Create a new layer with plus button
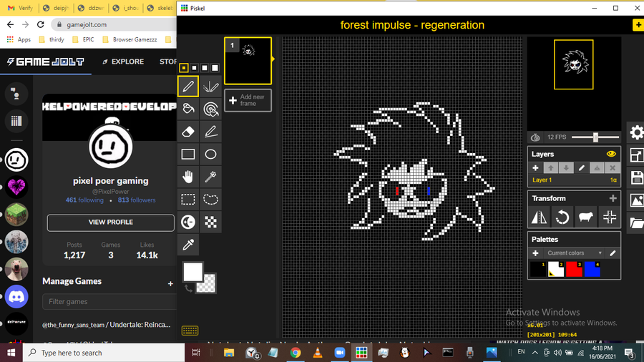Image resolution: width=644 pixels, height=362 pixels. point(535,168)
